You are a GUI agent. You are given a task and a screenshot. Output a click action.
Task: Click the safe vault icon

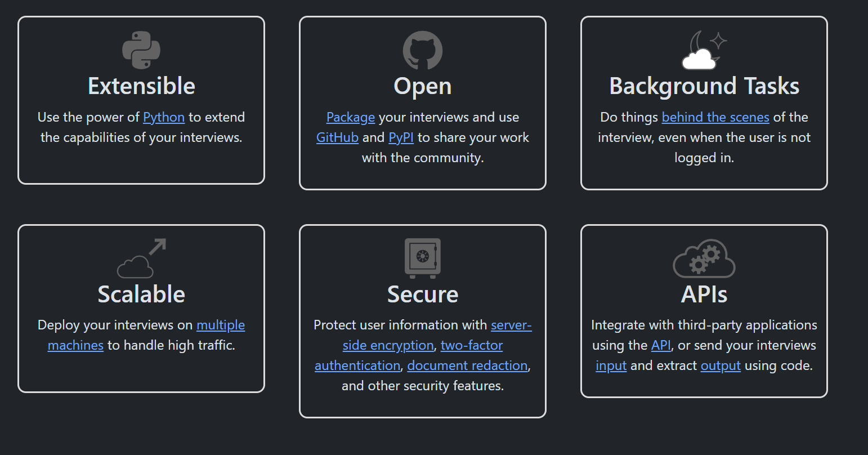coord(423,258)
